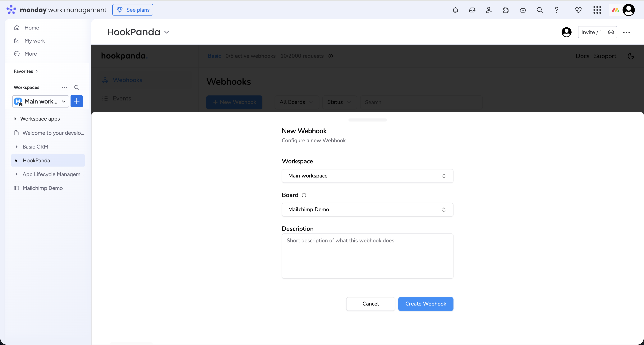Copy board link icon next to Invite

point(611,32)
